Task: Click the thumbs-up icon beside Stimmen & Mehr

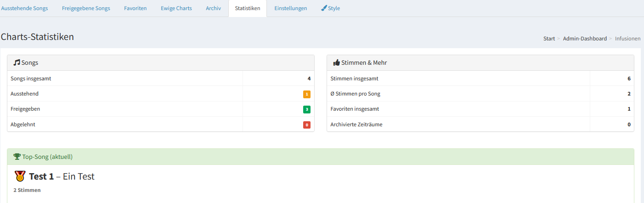Action: click(x=337, y=62)
